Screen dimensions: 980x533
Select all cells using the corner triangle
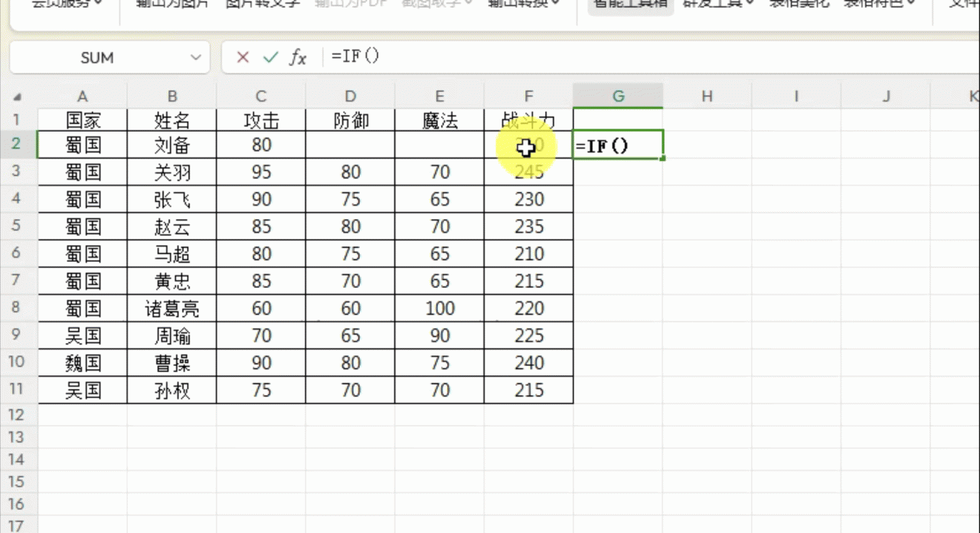pos(18,97)
